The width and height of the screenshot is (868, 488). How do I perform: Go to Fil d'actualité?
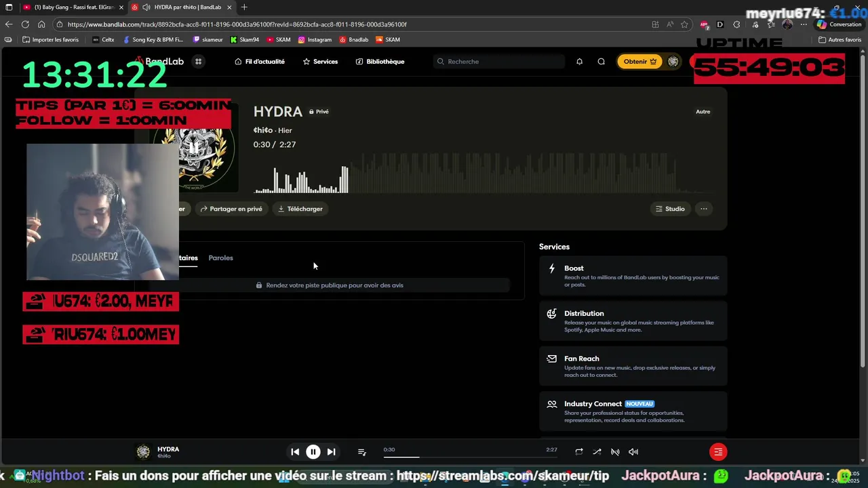pyautogui.click(x=260, y=62)
